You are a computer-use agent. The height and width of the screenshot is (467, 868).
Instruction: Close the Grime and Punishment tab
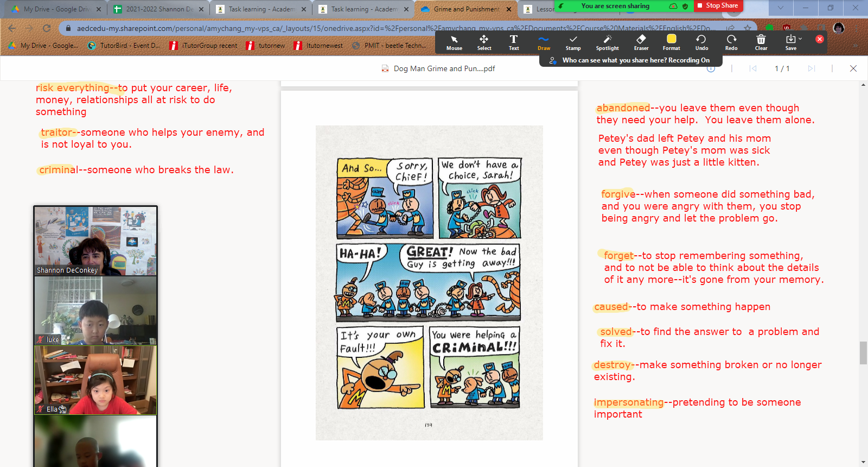click(509, 9)
